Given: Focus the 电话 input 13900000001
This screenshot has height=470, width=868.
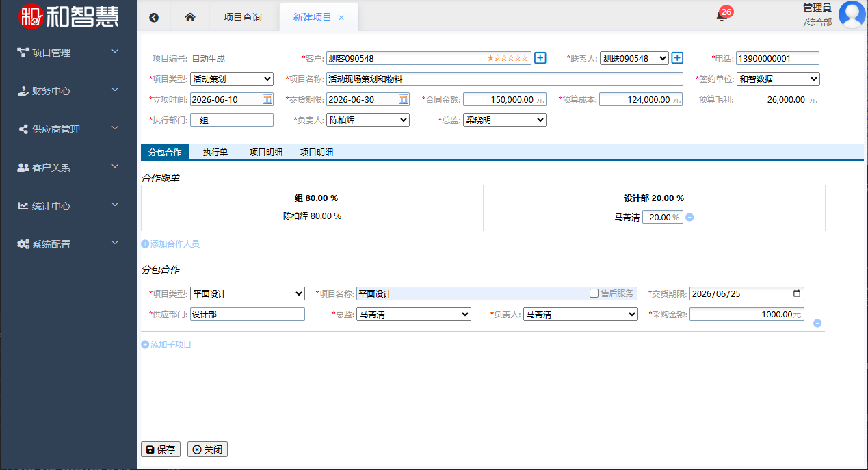Looking at the screenshot, I should tap(778, 58).
